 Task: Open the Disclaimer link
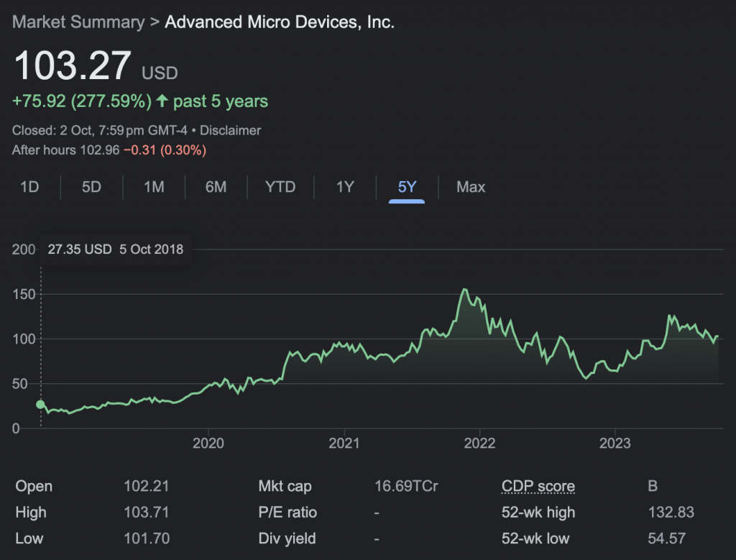(x=230, y=131)
